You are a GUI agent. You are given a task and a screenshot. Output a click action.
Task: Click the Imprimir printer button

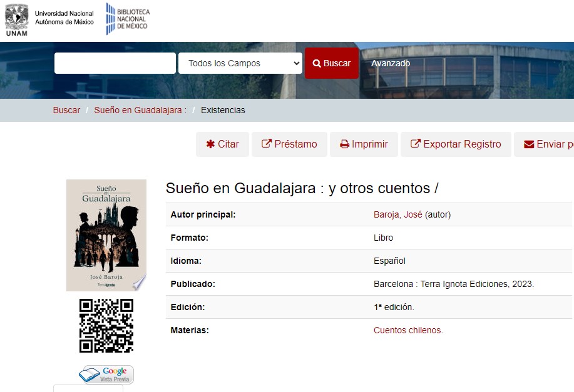tap(364, 144)
